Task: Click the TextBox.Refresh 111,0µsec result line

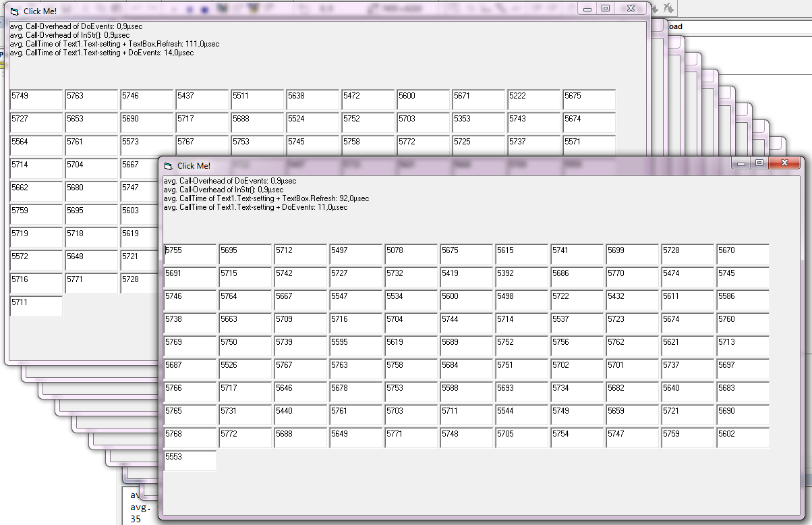Action: pos(114,44)
